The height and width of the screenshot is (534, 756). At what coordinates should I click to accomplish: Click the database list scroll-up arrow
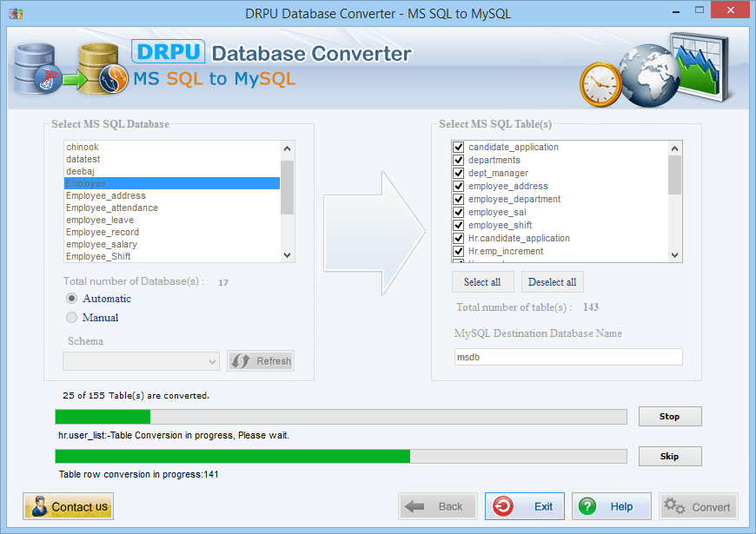[x=288, y=148]
